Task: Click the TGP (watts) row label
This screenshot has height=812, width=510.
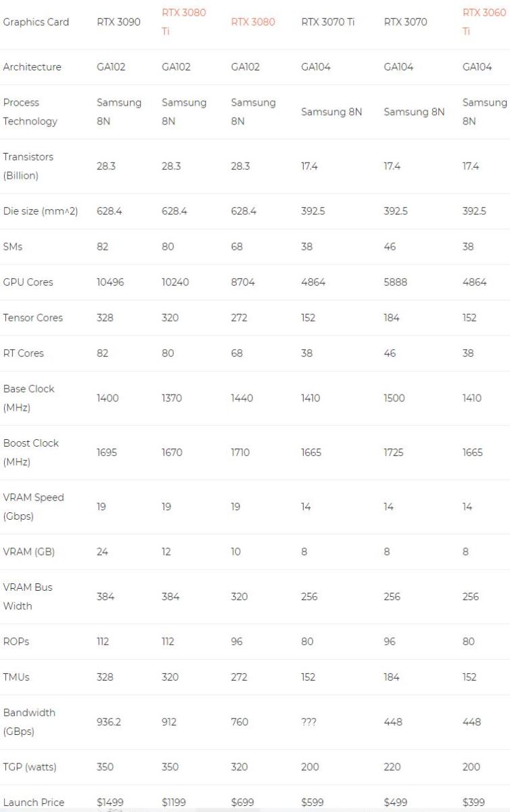Action: pos(30,767)
